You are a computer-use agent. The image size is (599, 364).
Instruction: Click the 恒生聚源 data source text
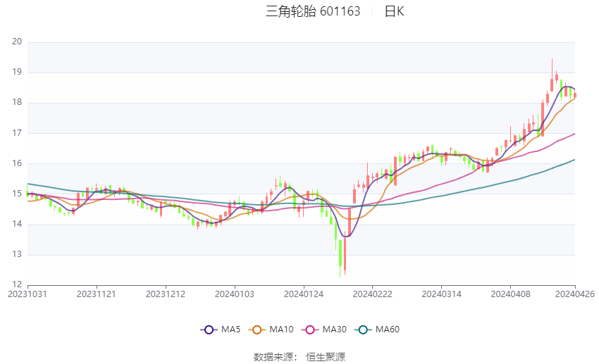[x=326, y=357]
